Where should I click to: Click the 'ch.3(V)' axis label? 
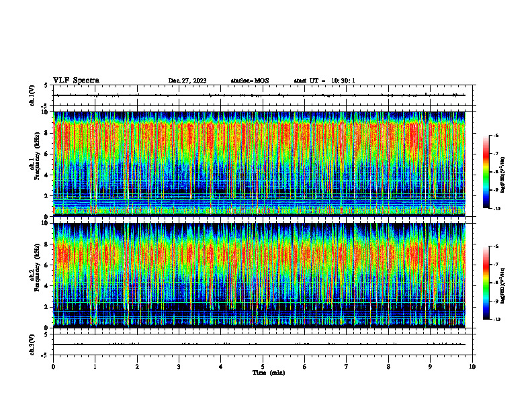click(32, 345)
